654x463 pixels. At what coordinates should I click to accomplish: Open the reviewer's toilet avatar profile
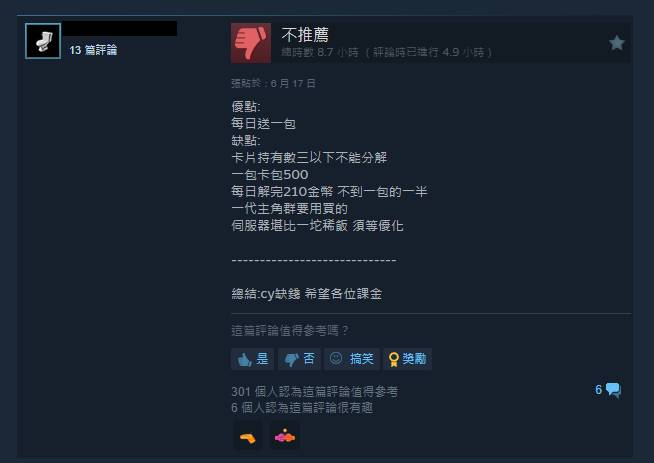[43, 41]
